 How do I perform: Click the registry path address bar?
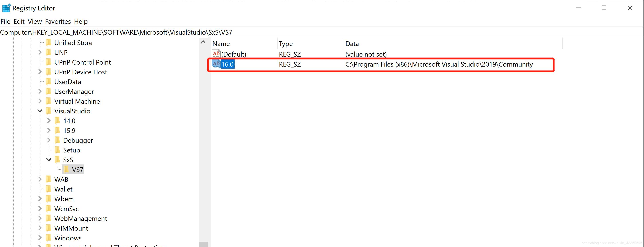click(321, 32)
